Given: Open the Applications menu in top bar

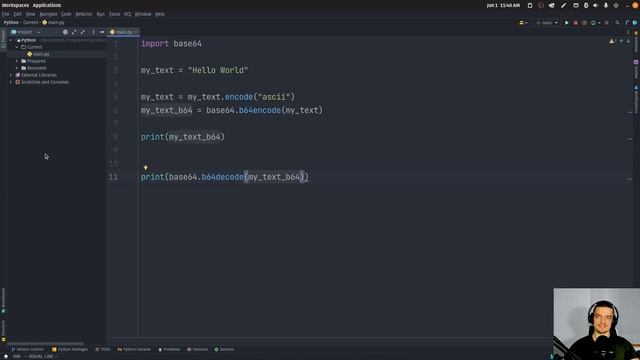Looking at the screenshot, I should (47, 5).
